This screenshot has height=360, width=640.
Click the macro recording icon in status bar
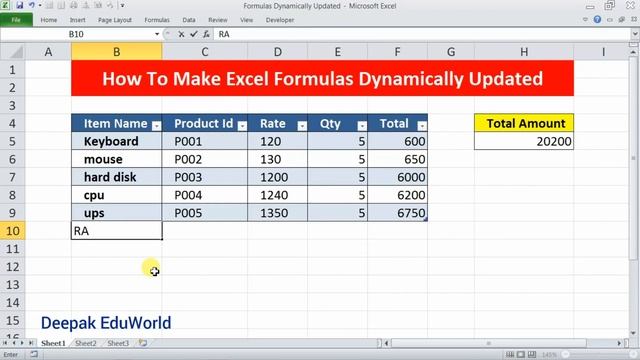(34, 354)
